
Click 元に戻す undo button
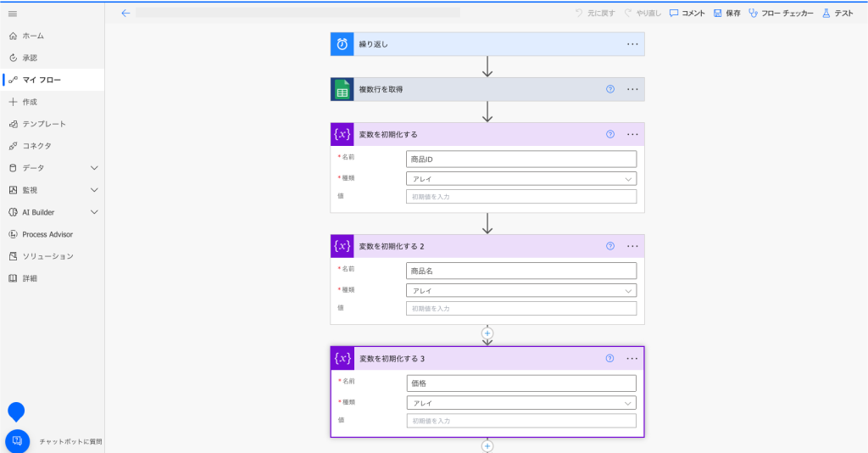click(x=595, y=14)
